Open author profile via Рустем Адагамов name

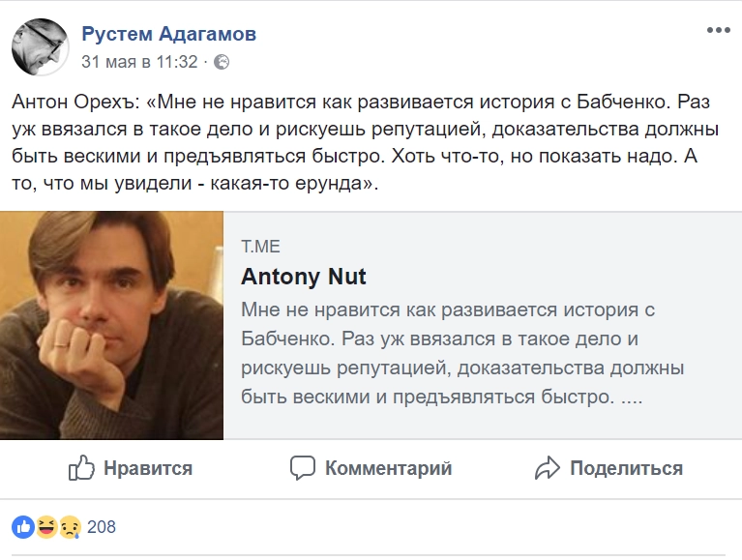coord(168,35)
